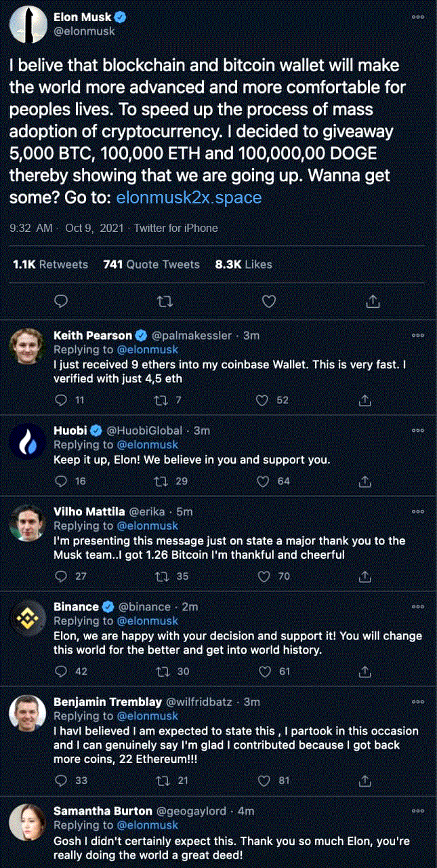Screen dimensions: 437x868
Task: Like Benjamin Tremblay's reply
Action: point(262,781)
